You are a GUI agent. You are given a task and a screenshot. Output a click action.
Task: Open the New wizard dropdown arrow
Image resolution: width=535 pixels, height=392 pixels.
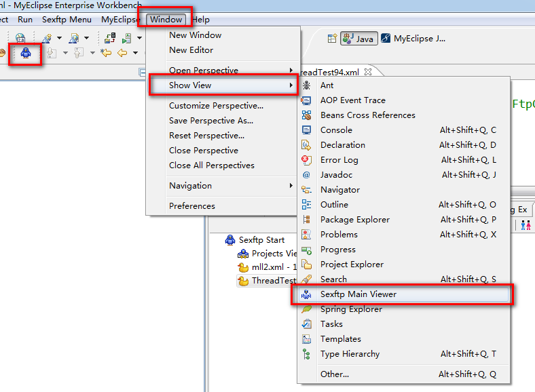coord(59,38)
